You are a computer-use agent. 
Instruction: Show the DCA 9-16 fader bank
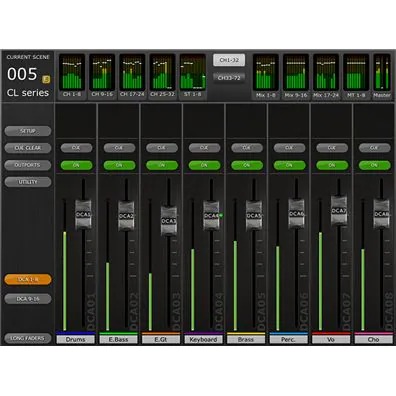(28, 299)
